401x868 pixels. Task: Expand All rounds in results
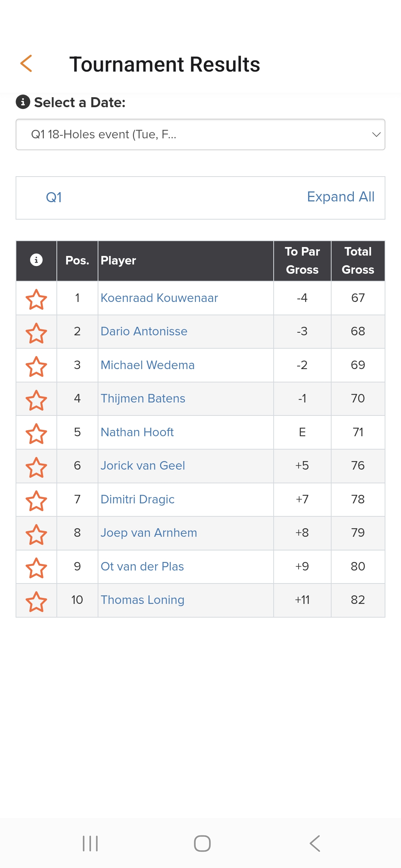click(x=340, y=197)
